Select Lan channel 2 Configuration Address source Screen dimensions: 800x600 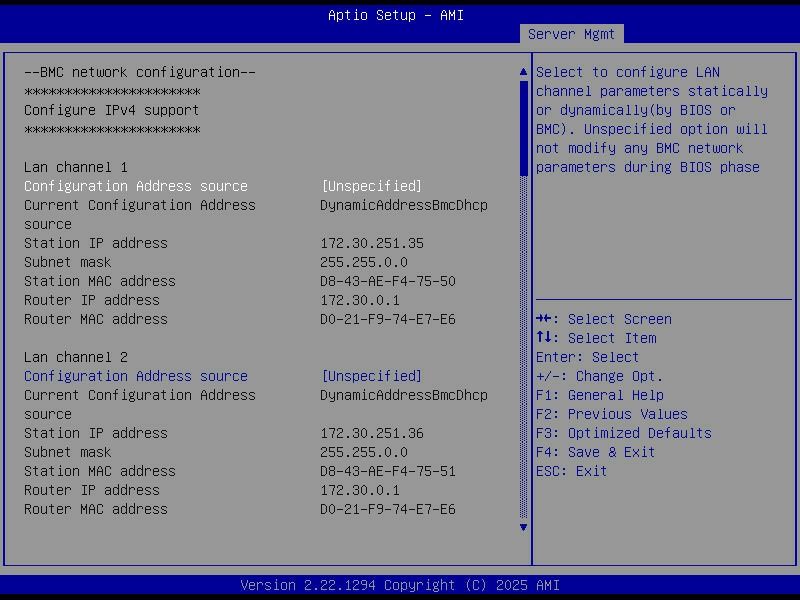pos(136,376)
